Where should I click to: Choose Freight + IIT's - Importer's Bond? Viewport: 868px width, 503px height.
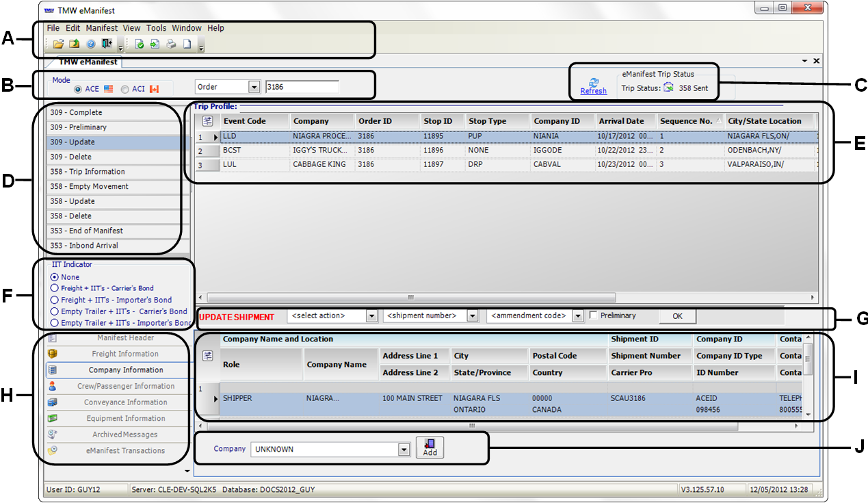pos(55,300)
